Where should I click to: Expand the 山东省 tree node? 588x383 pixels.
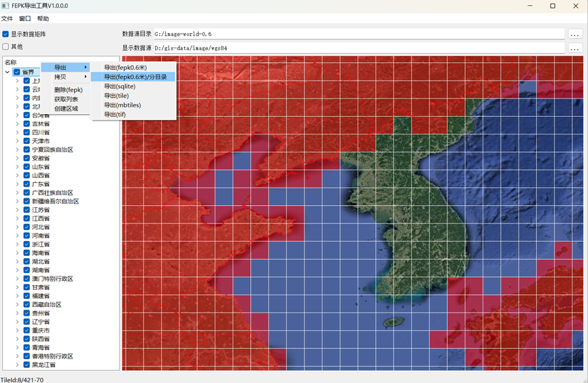click(17, 167)
